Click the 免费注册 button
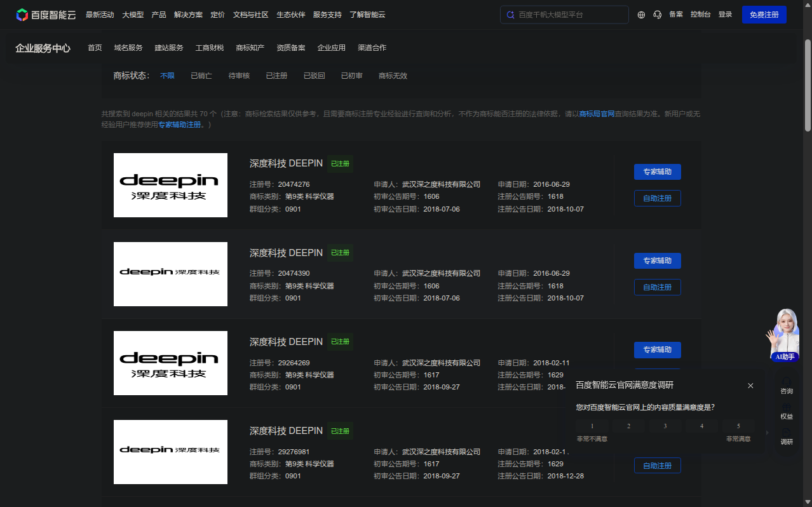This screenshot has height=507, width=812. coord(764,15)
